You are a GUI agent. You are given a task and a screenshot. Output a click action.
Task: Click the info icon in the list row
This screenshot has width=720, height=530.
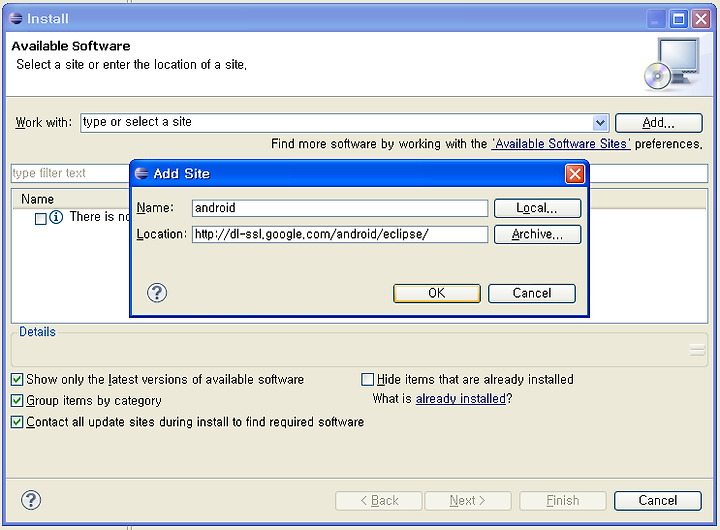(56, 217)
